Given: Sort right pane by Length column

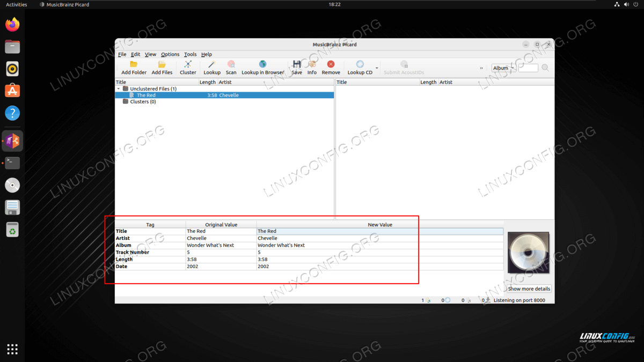Looking at the screenshot, I should 428,82.
